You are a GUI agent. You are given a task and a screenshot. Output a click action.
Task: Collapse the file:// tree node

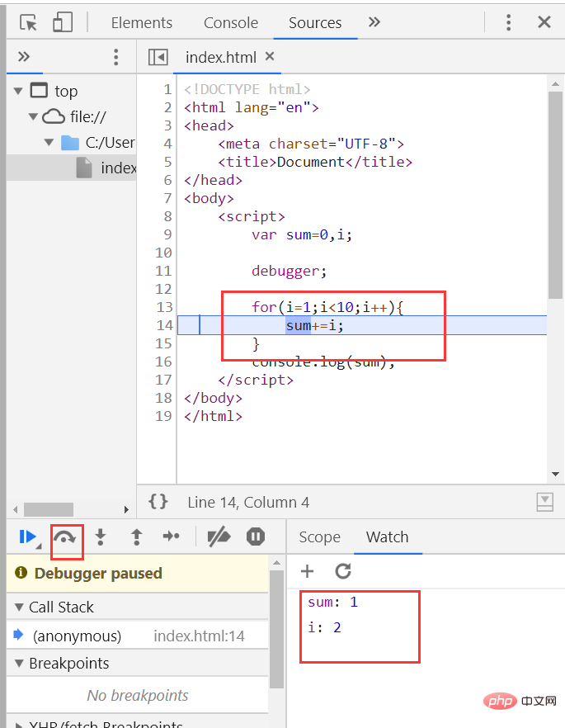click(33, 116)
